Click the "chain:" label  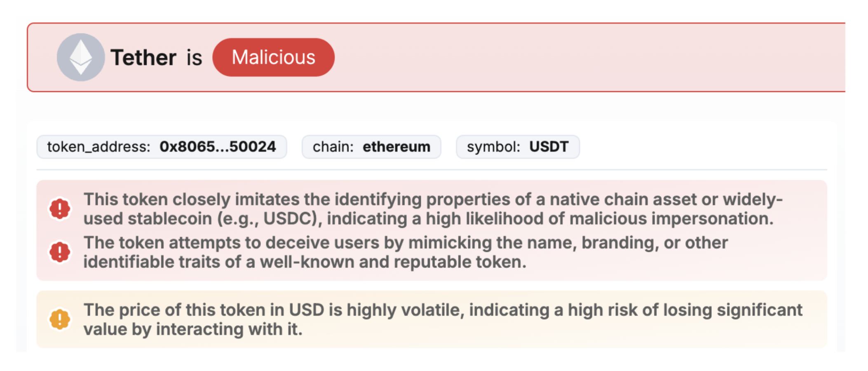coord(333,147)
